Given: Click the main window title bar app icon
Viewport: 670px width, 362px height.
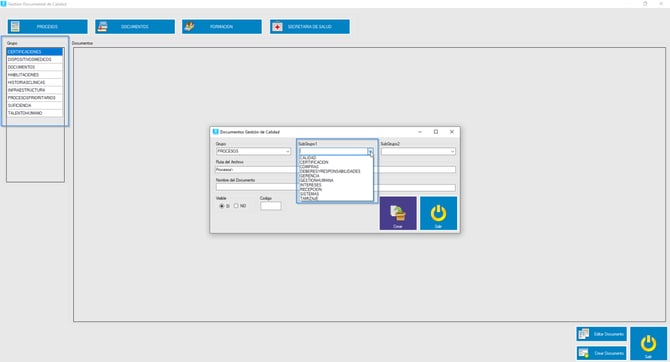Looking at the screenshot, I should coord(3,3).
